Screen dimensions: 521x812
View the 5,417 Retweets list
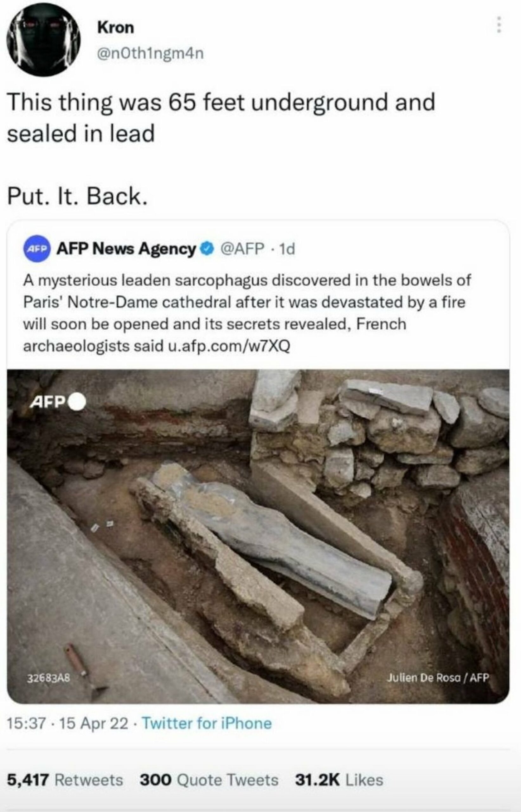pos(65,780)
